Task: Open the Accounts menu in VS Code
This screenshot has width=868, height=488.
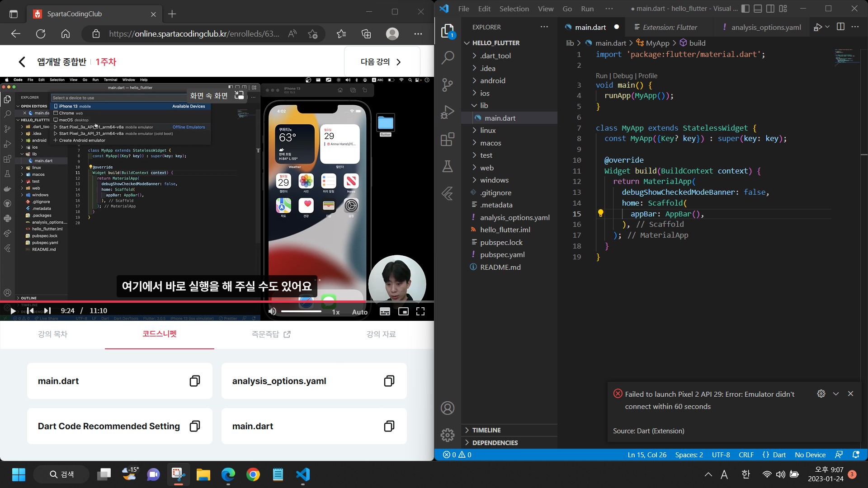Action: (448, 408)
